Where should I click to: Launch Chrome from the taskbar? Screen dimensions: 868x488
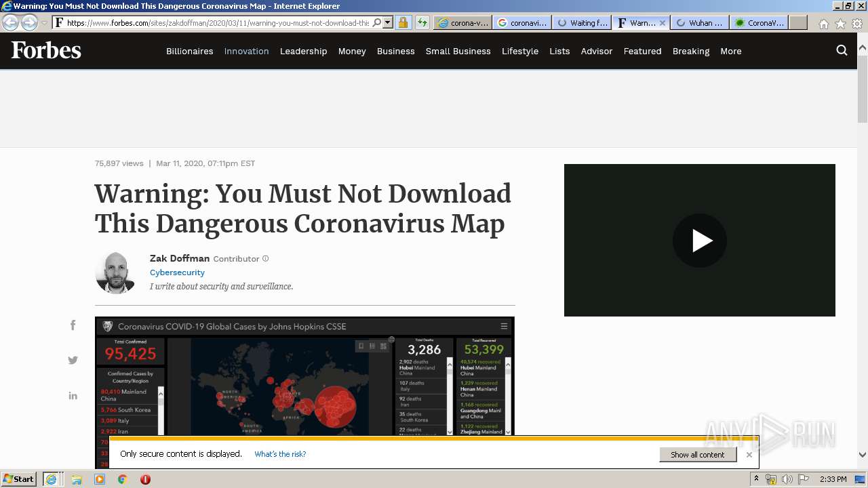tap(123, 479)
